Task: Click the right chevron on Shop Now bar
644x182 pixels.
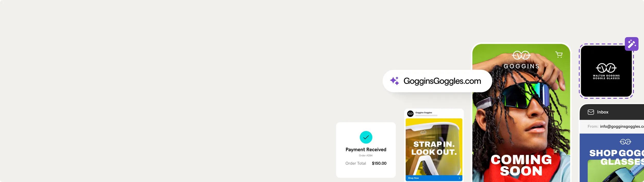Action: [459, 178]
